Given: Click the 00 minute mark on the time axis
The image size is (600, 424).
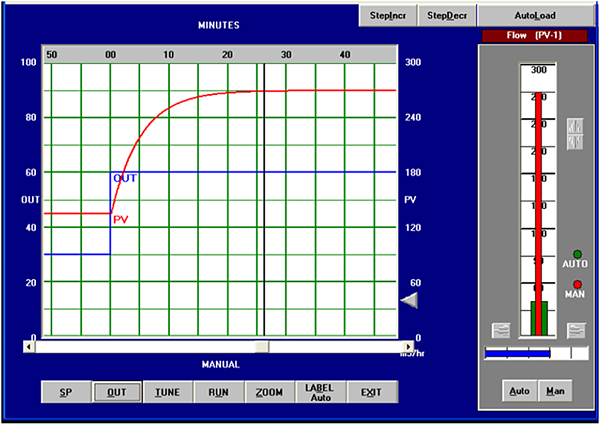Looking at the screenshot, I should pyautogui.click(x=111, y=55).
